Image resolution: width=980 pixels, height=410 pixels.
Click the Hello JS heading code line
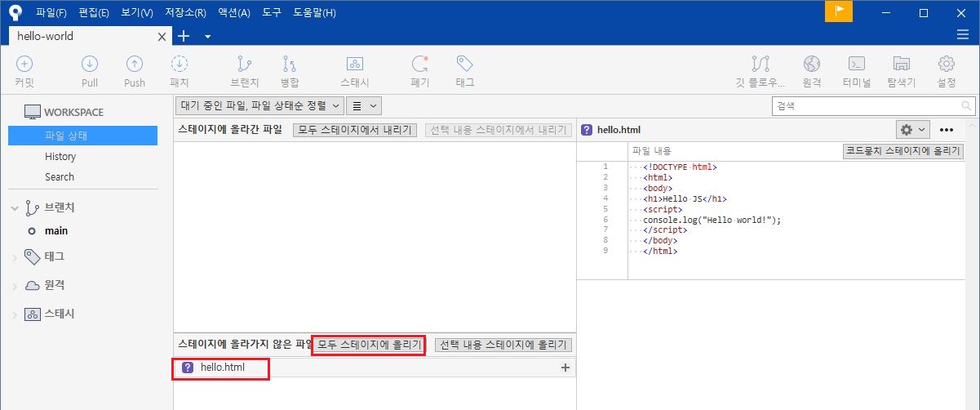[685, 198]
